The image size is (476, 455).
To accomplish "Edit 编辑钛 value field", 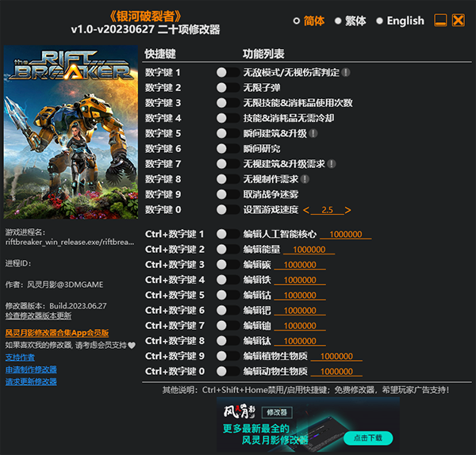I will point(300,341).
